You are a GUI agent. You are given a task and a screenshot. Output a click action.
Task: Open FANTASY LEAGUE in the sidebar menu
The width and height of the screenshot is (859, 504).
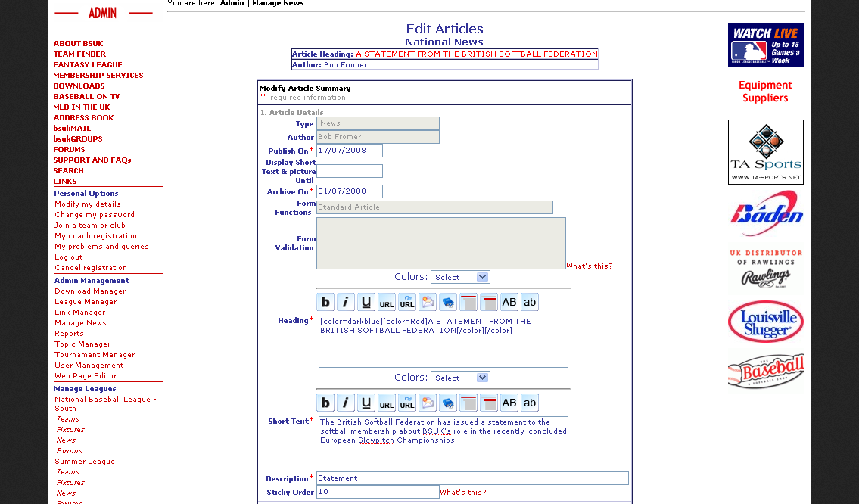(x=88, y=64)
